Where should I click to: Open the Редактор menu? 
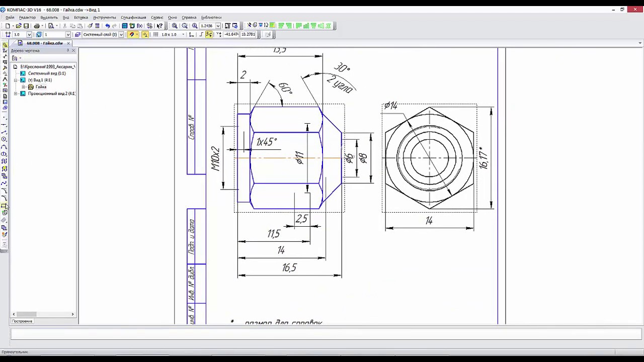[x=27, y=18]
